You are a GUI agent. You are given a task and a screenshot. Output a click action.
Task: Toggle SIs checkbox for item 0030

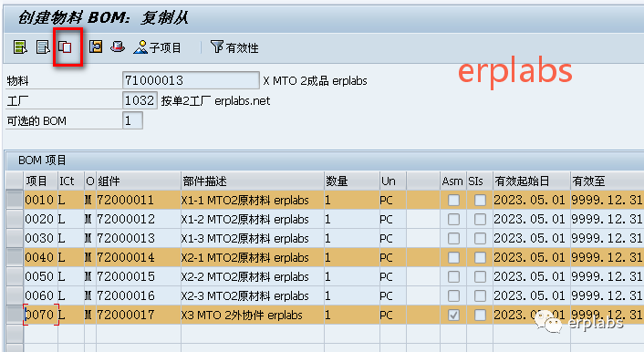(x=480, y=238)
